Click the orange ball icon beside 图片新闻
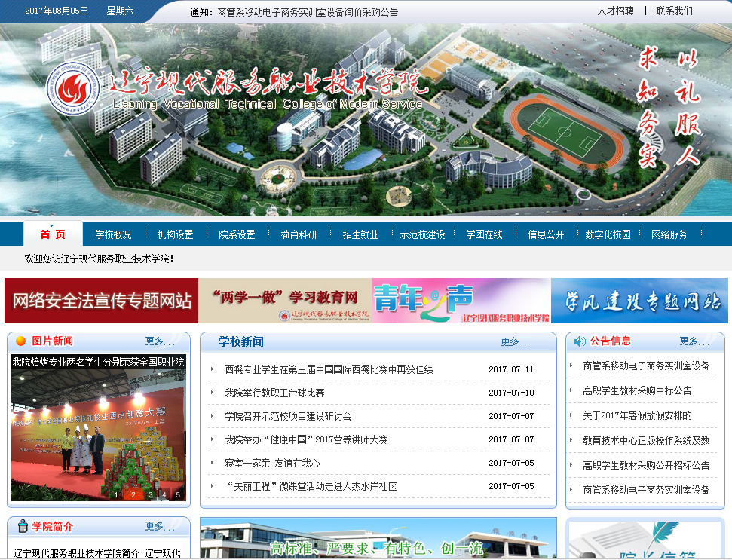 [20, 341]
